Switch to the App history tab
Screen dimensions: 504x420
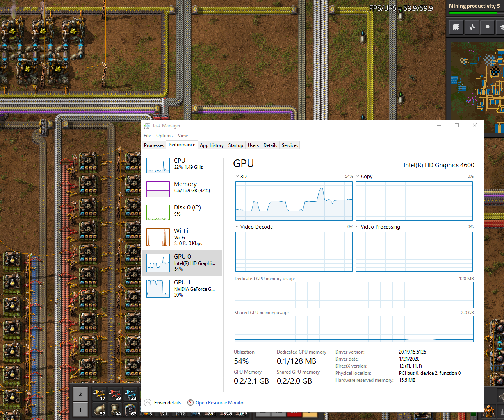pyautogui.click(x=212, y=145)
